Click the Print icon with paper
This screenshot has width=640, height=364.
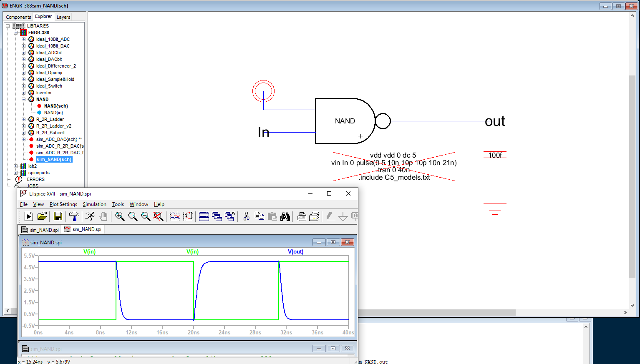pyautogui.click(x=314, y=216)
